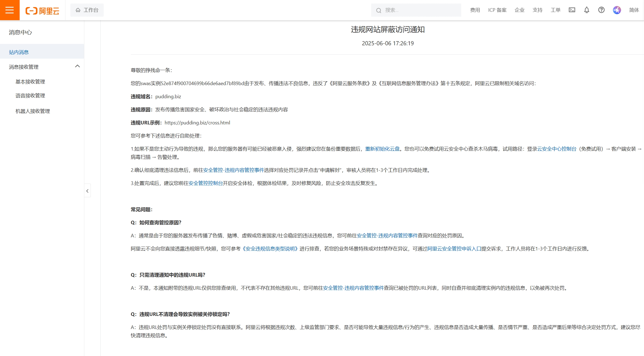Image resolution: width=644 pixels, height=356 pixels.
Task: Click the 违规原因 label
Action: coord(142,109)
